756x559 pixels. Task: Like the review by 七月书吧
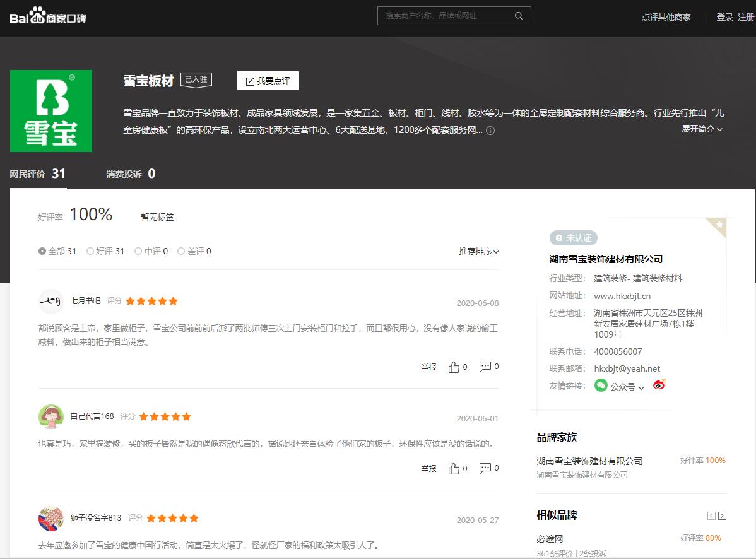(x=454, y=367)
